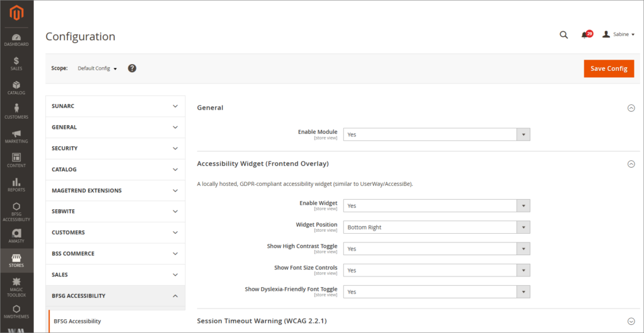The height and width of the screenshot is (333, 644).
Task: Open notifications bell with 29 badge
Action: point(587,35)
